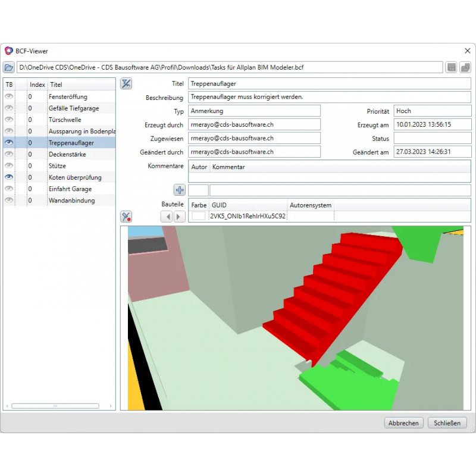Screen dimensions: 476x476
Task: Toggle visibility eye for Fensteröffnung
Action: 8,96
